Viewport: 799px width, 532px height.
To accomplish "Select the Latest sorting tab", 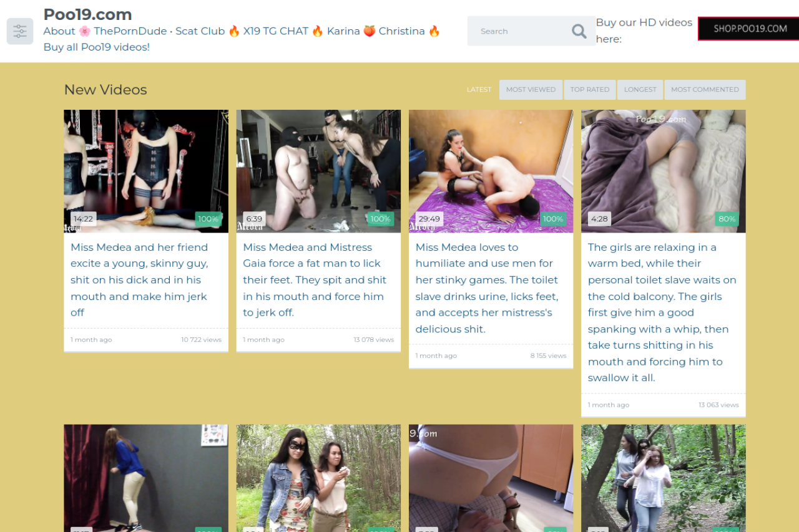I will click(x=479, y=90).
